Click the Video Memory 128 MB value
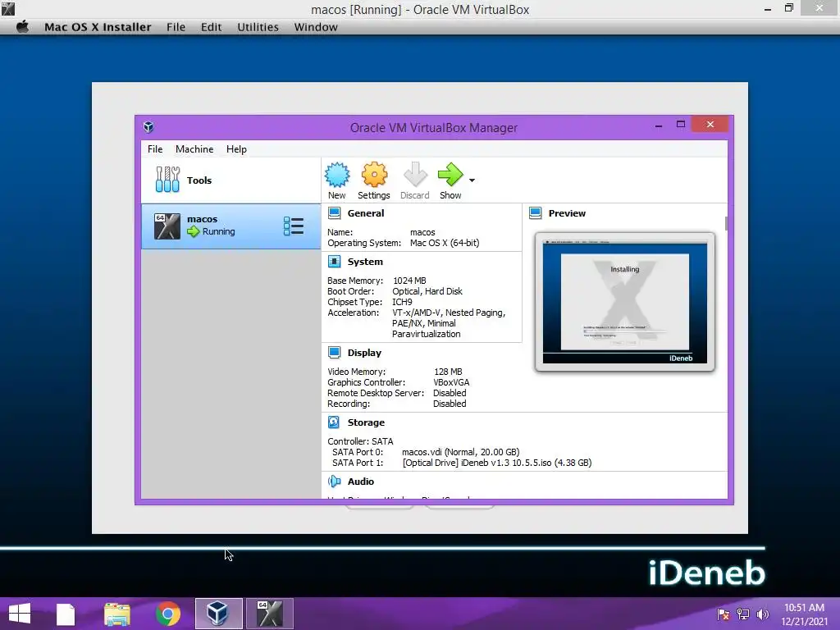840x630 pixels. (448, 372)
